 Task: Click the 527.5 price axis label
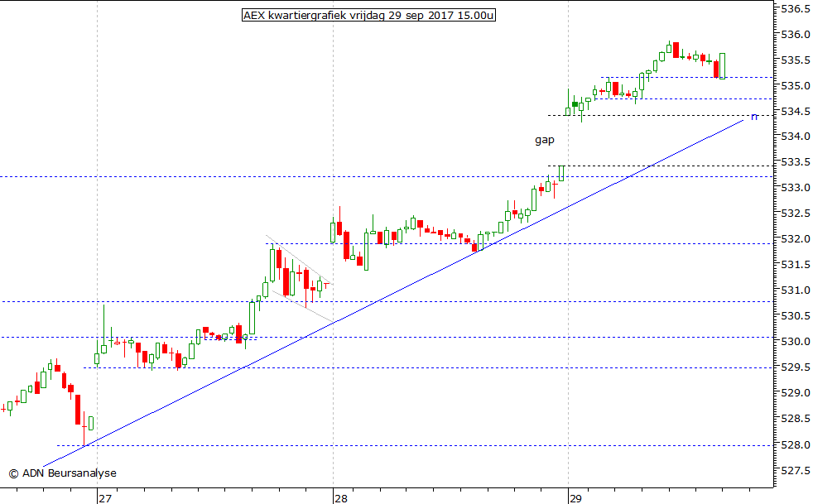(x=796, y=471)
